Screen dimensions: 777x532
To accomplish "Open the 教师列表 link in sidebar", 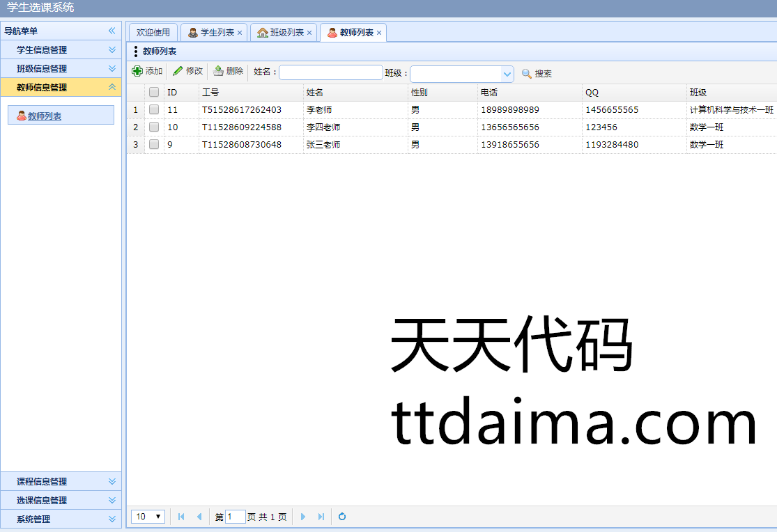I will point(45,116).
